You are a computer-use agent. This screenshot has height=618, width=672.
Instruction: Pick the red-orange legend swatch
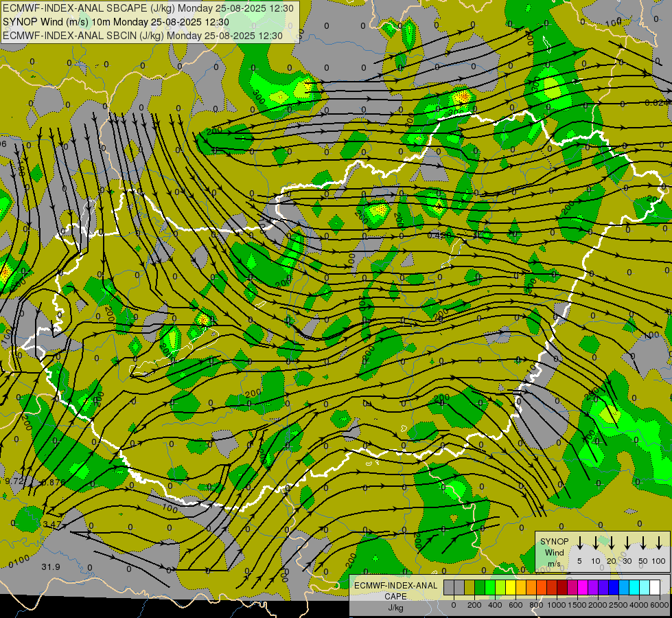click(542, 587)
